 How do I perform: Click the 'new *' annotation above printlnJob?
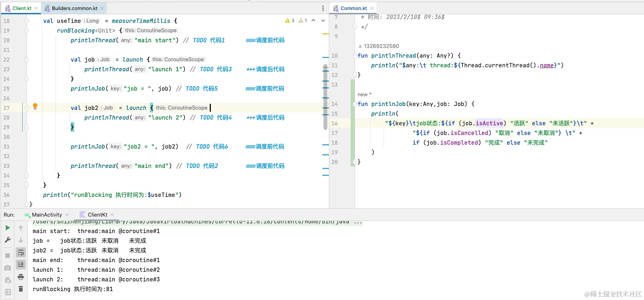[x=364, y=95]
